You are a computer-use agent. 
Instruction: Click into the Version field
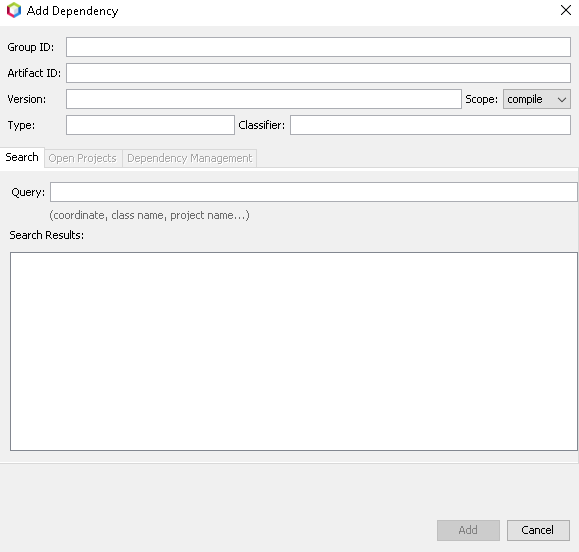[264, 99]
